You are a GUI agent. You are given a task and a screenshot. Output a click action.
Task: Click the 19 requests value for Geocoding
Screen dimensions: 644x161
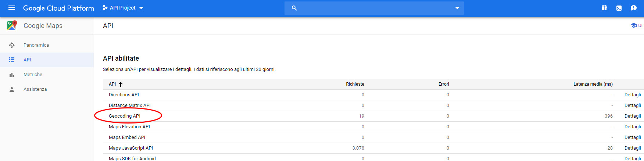pyautogui.click(x=362, y=116)
